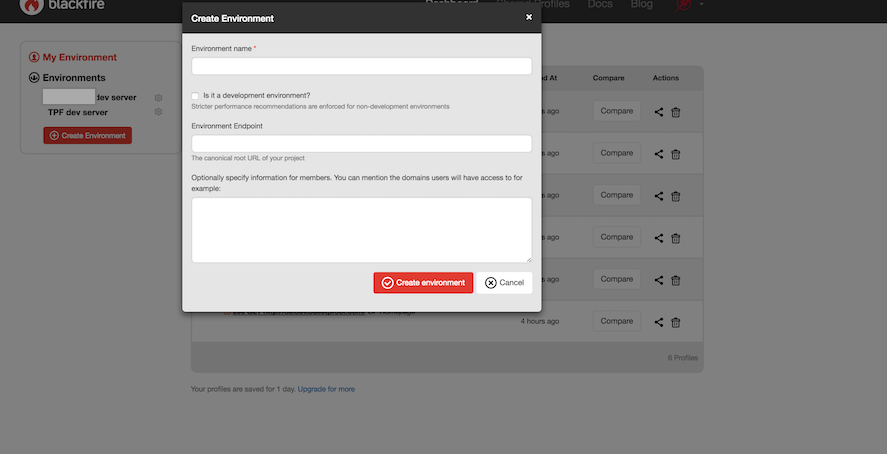Collapse the Environments section arrow icon

pos(34,78)
